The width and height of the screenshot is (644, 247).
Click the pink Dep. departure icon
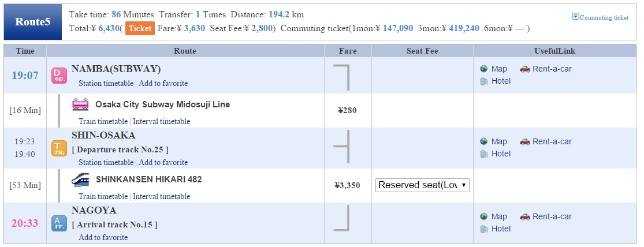(59, 76)
